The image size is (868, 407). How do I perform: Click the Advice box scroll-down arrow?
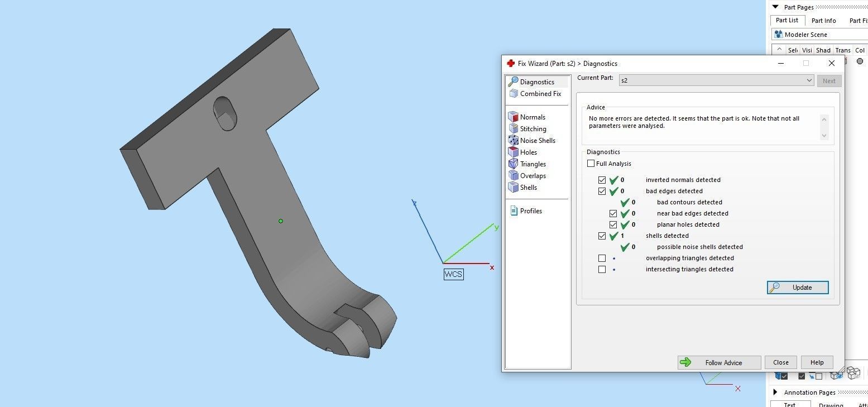[824, 135]
